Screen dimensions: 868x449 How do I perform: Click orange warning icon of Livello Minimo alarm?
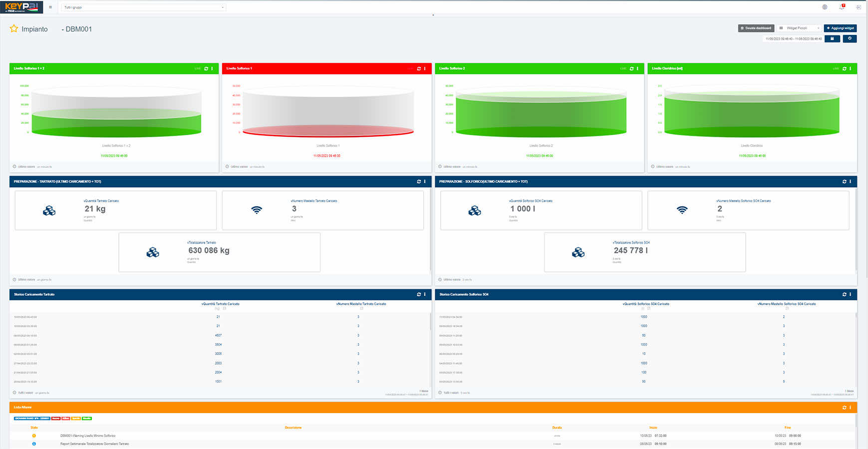point(34,436)
